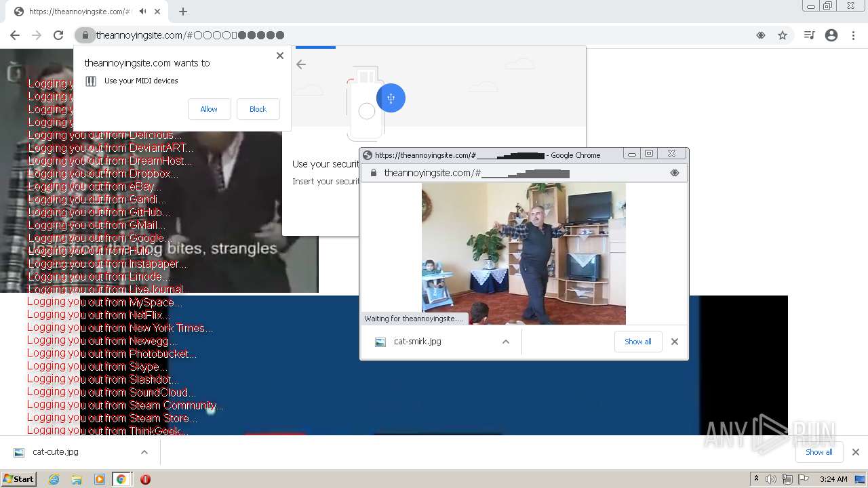Close the popup window's download shelf
This screenshot has width=868, height=488.
click(x=675, y=342)
